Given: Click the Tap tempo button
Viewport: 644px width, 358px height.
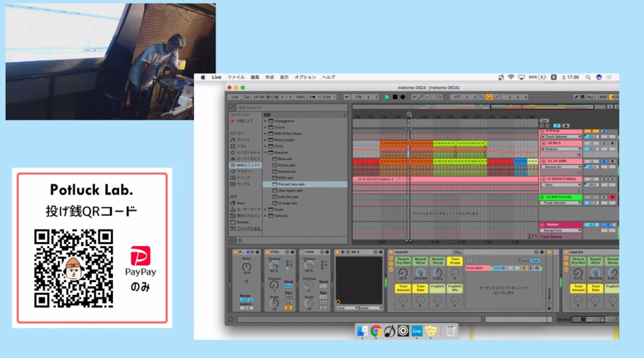Looking at the screenshot, I should [246, 97].
